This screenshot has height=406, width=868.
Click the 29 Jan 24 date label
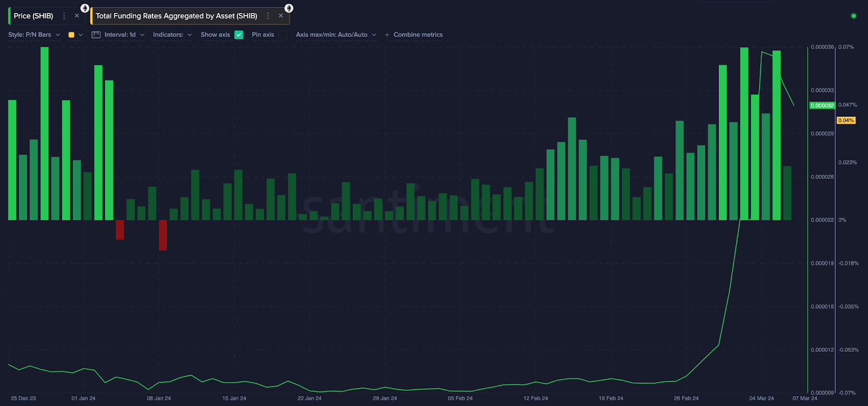(x=385, y=398)
